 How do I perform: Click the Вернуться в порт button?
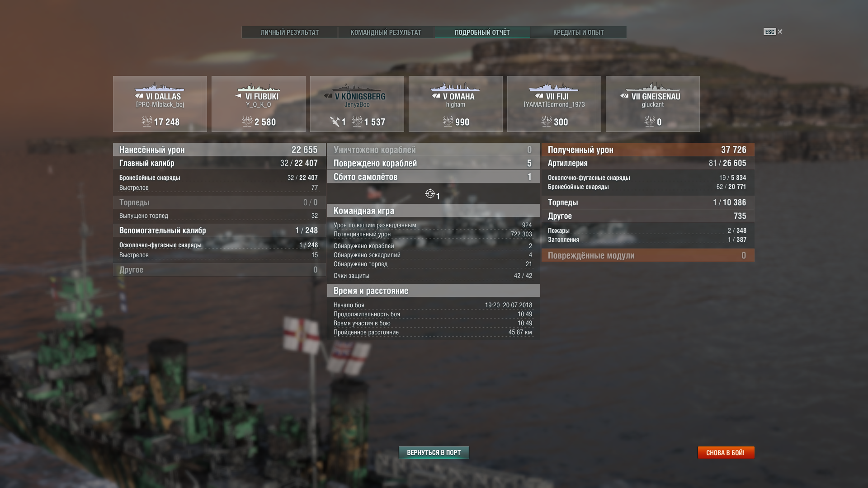(434, 453)
